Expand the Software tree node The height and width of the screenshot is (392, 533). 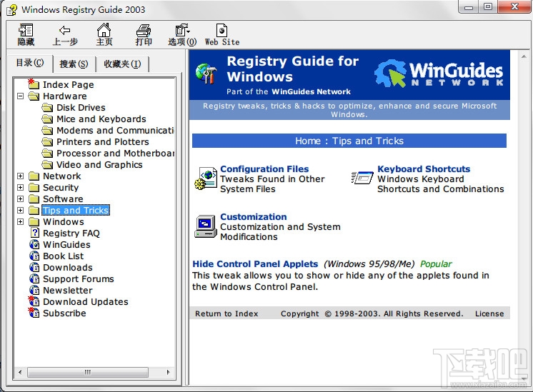click(x=21, y=198)
